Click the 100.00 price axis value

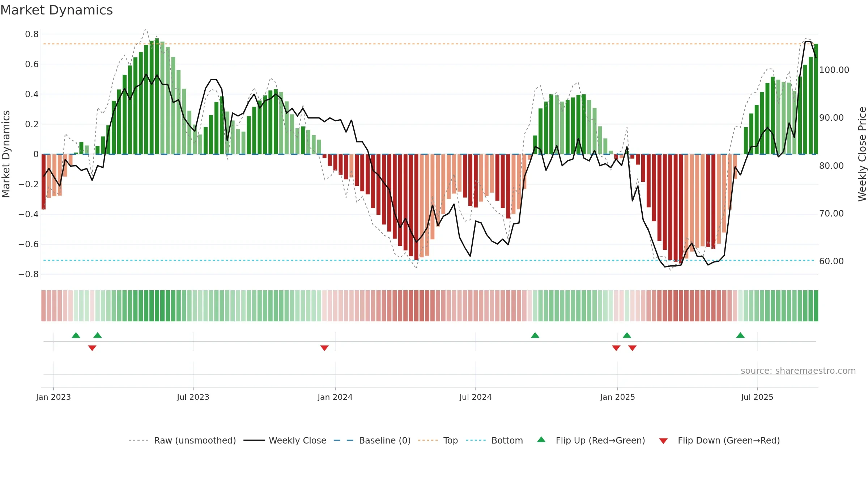coord(834,70)
